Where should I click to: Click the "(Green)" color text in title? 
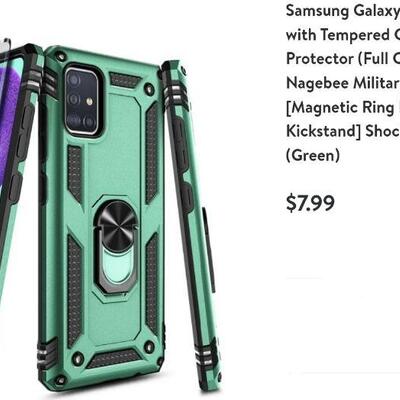(x=313, y=156)
